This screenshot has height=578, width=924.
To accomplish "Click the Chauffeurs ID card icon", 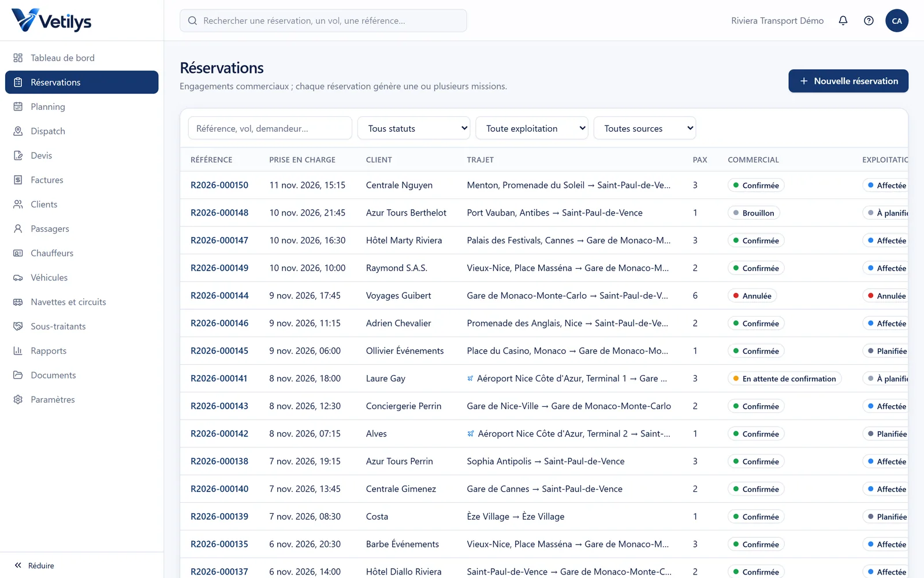I will click(x=18, y=253).
